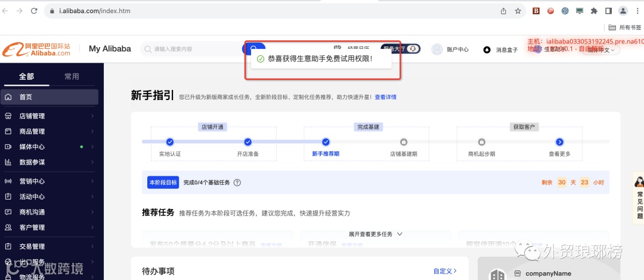Expand 展开查看更多任务 task list

tap(376, 234)
